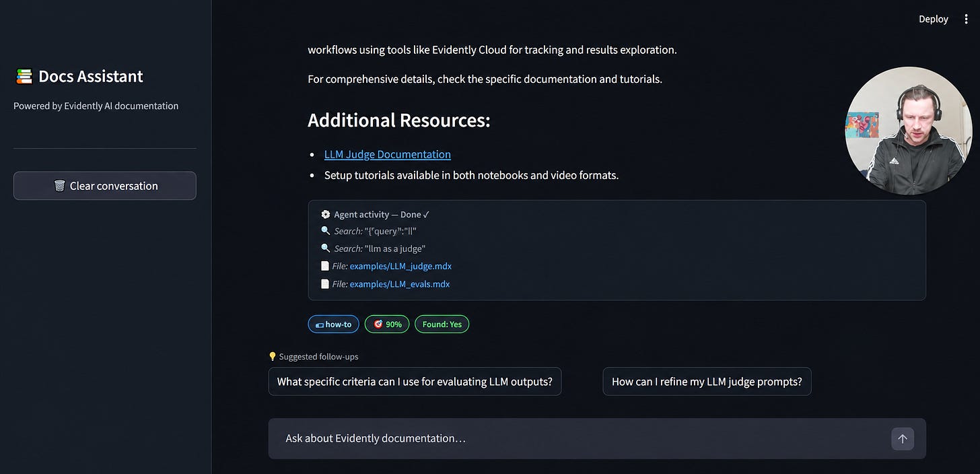This screenshot has width=980, height=474.
Task: Click the Docs Assistant title
Action: pyautogui.click(x=91, y=77)
